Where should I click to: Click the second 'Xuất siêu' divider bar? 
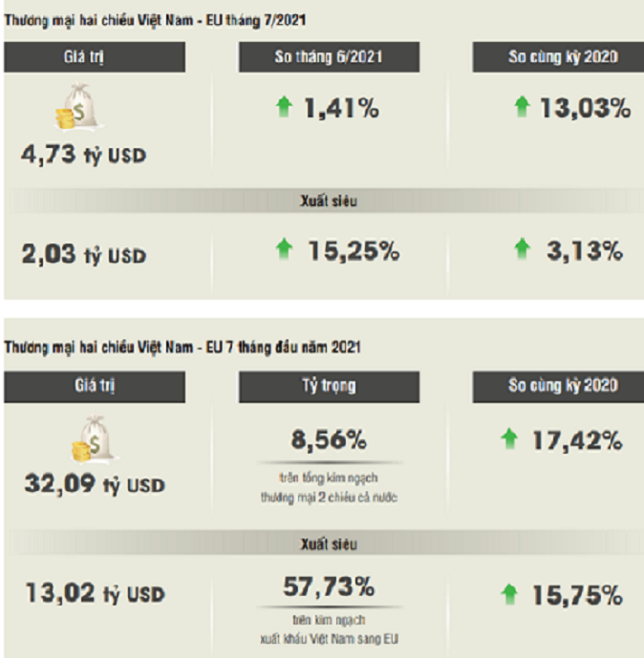pyautogui.click(x=322, y=543)
